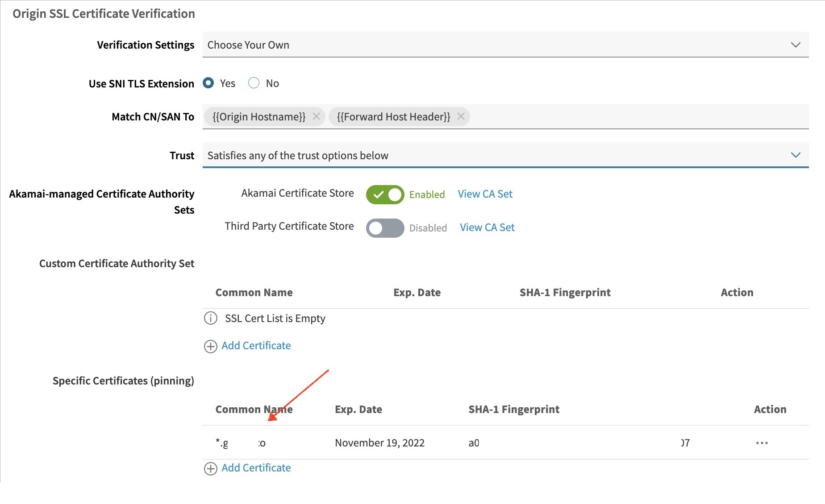The height and width of the screenshot is (504, 825).
Task: View CA Set for Third Party Certificate Store
Action: pos(487,227)
